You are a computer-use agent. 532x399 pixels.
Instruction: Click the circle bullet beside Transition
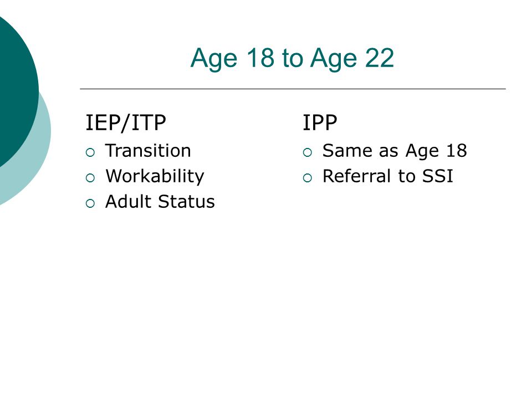90,153
